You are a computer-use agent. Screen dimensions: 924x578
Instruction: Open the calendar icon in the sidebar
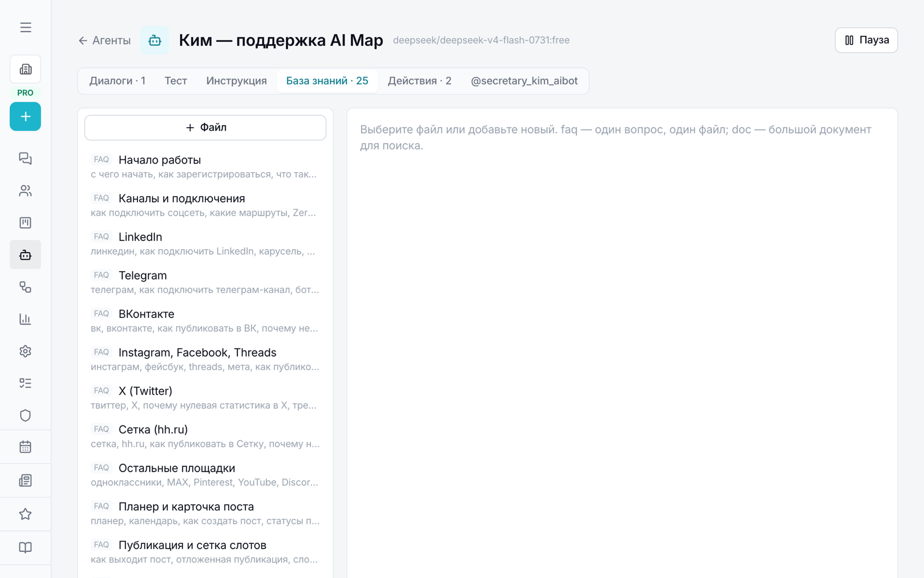pyautogui.click(x=25, y=447)
